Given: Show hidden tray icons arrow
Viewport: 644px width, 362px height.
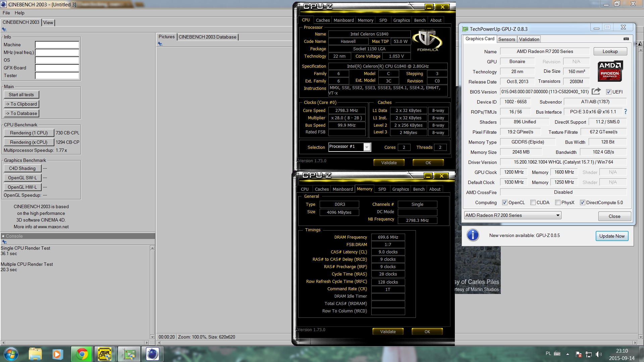Looking at the screenshot, I should point(568,354).
